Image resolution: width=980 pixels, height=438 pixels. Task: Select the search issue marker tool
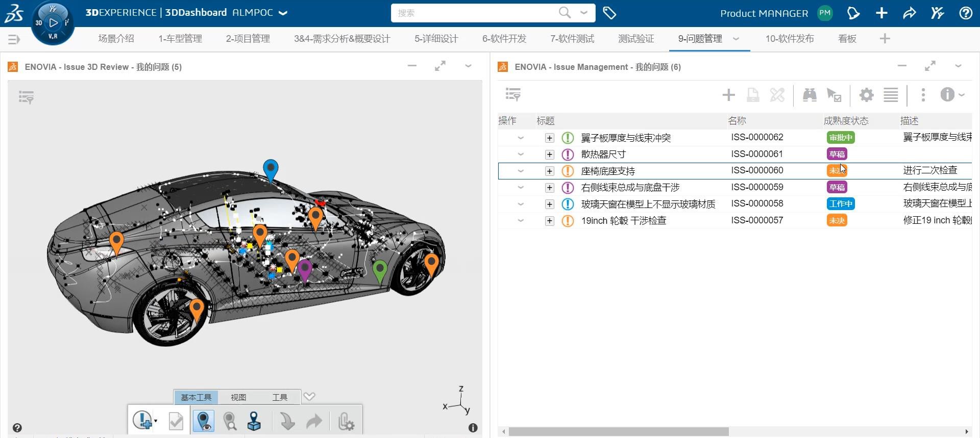coord(230,421)
